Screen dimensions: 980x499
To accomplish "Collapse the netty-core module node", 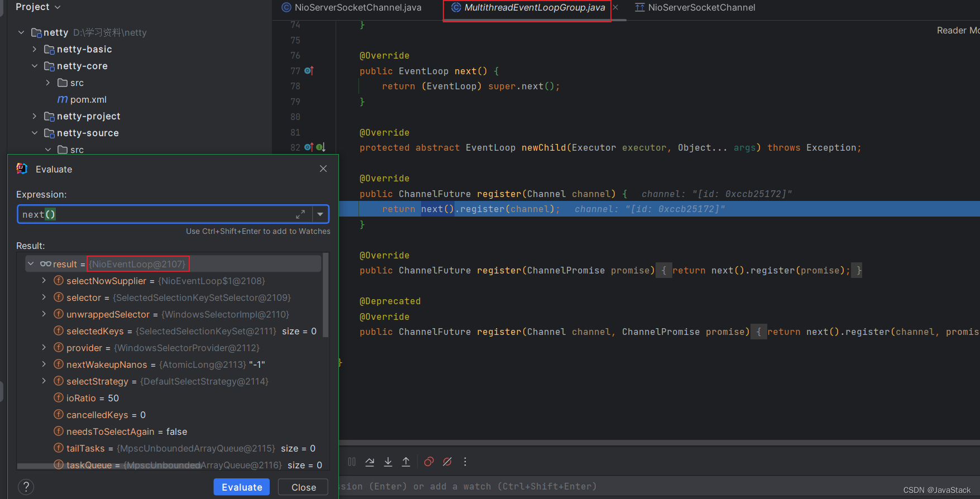I will 35,66.
